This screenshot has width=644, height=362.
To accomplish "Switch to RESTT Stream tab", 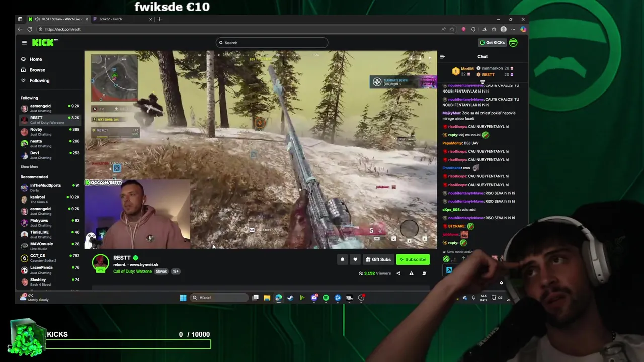I will (58, 19).
